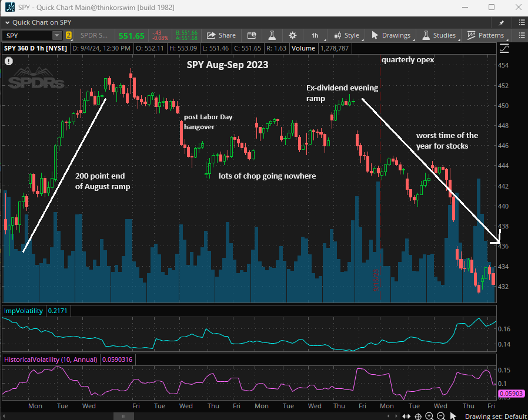Click the O: 552.11 open value
This screenshot has width=528, height=420.
coord(150,48)
